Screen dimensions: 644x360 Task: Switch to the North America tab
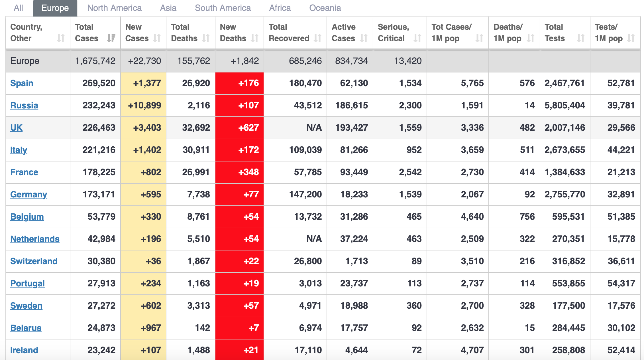point(114,8)
